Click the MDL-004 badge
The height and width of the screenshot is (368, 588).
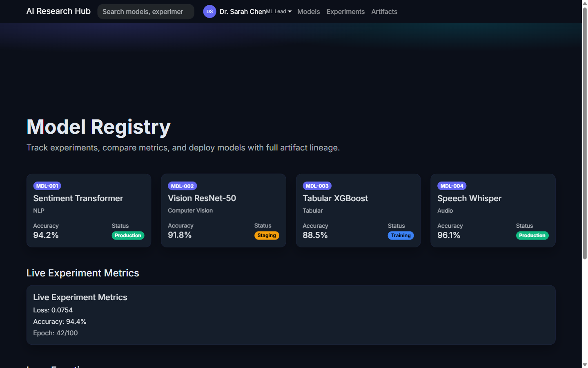452,186
